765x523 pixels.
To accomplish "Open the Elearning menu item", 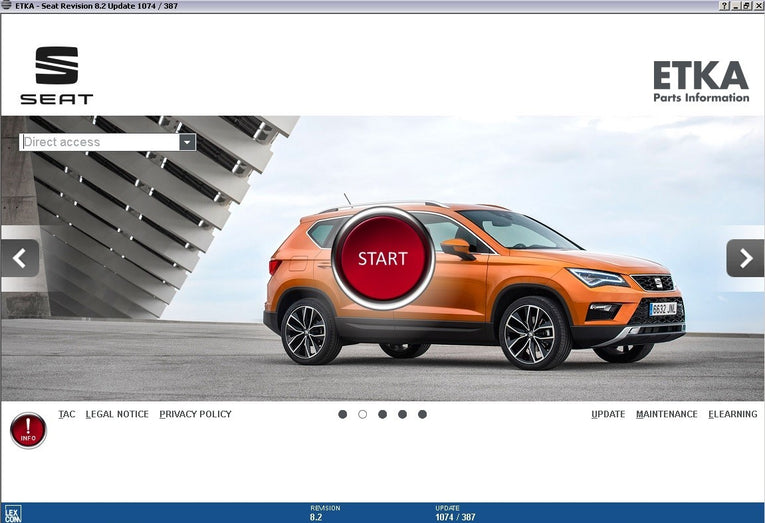I will 732,414.
